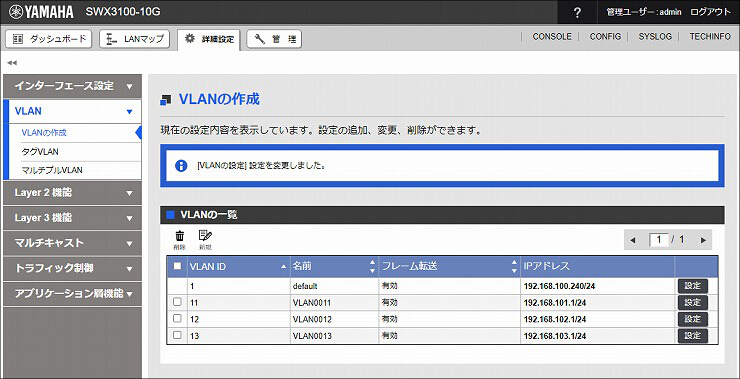The image size is (740, 379).
Task: Select タグVLAN in the side menu
Action: tap(40, 152)
